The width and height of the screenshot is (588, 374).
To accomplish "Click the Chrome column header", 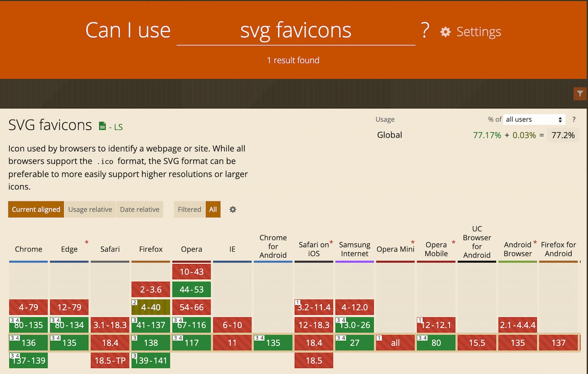I will tap(29, 249).
